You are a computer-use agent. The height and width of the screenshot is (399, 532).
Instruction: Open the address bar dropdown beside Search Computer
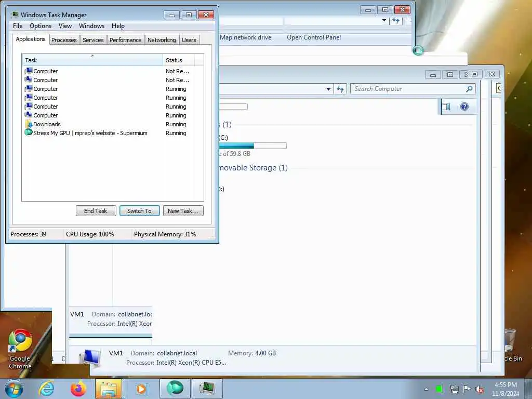point(328,89)
